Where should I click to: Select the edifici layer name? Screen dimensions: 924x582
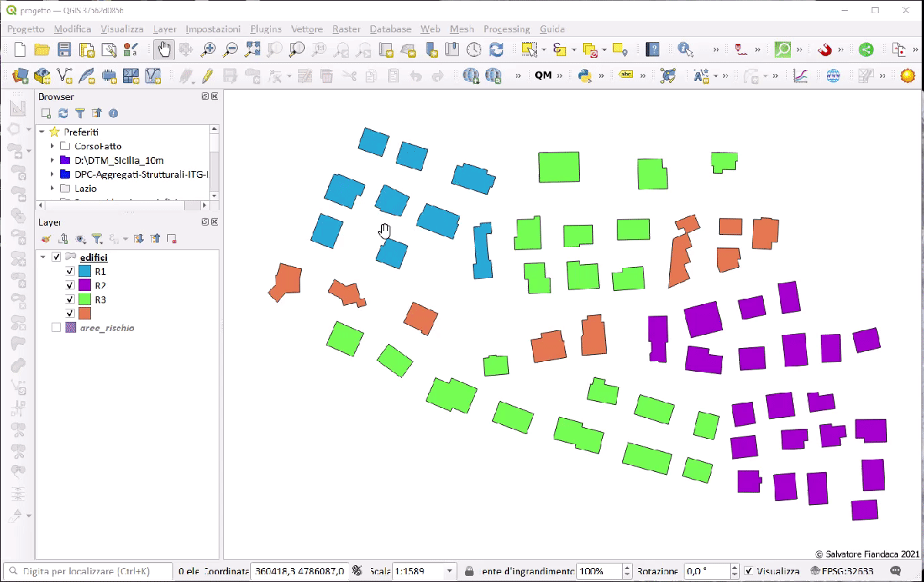(94, 257)
